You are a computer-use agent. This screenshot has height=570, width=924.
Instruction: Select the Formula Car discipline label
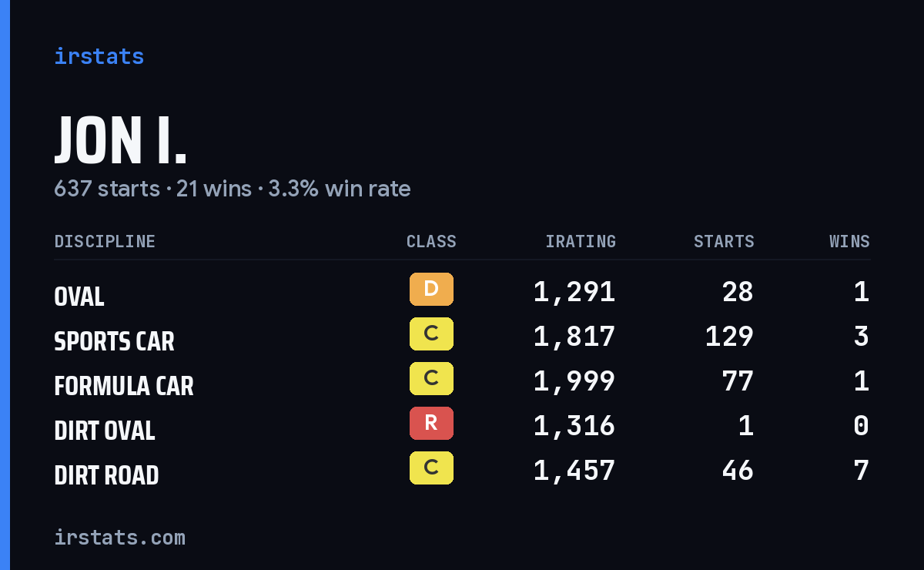(x=124, y=386)
